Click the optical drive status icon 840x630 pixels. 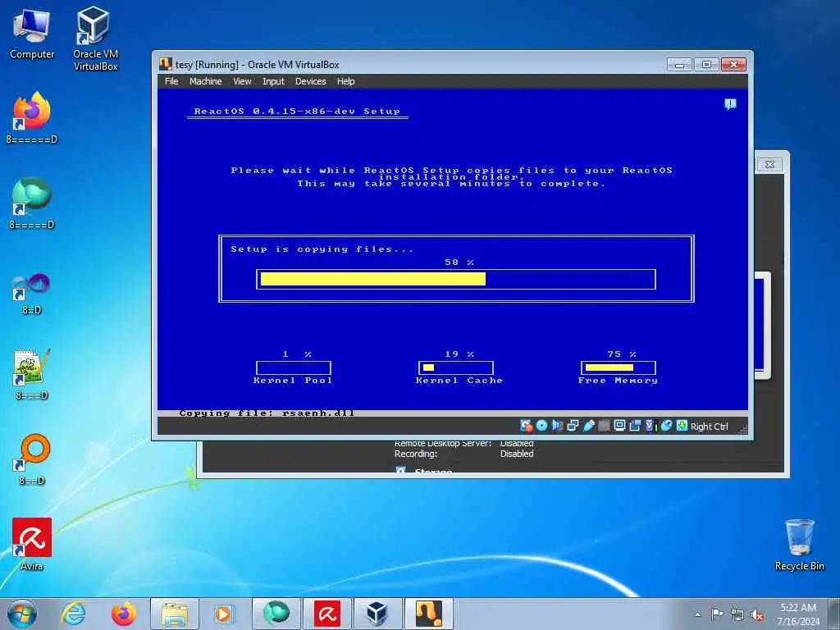click(541, 426)
